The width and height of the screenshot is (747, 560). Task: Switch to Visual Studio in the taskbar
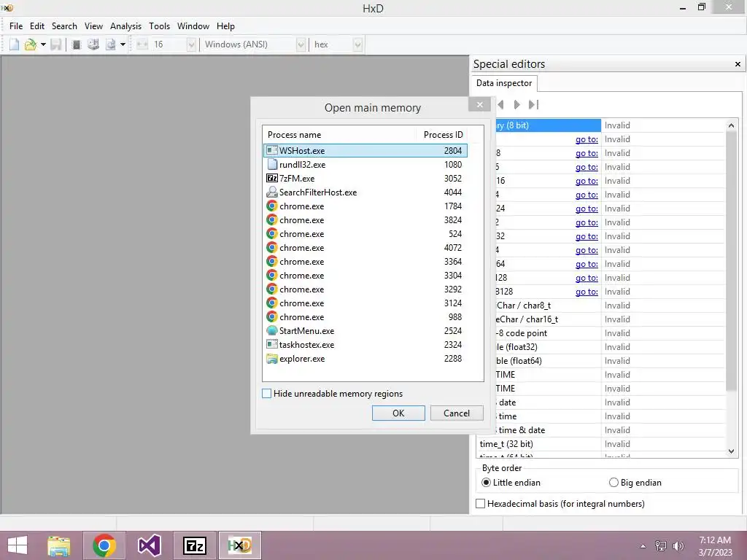pyautogui.click(x=149, y=545)
